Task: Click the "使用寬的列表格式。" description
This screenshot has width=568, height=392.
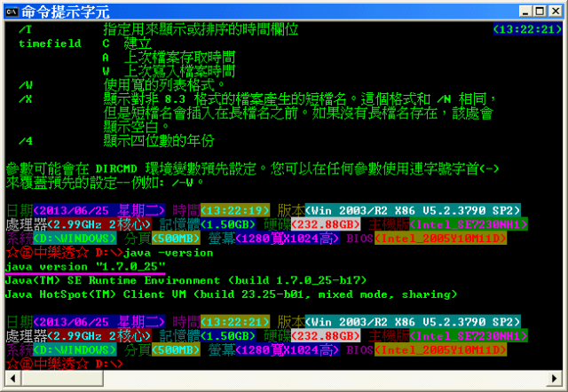Action: (x=165, y=85)
